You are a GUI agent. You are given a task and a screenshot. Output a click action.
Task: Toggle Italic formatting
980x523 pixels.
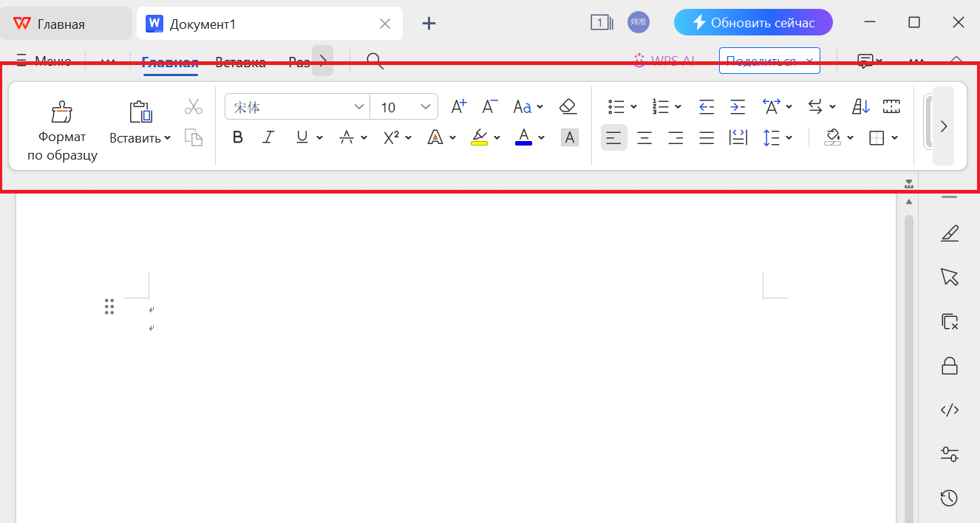[x=268, y=137]
